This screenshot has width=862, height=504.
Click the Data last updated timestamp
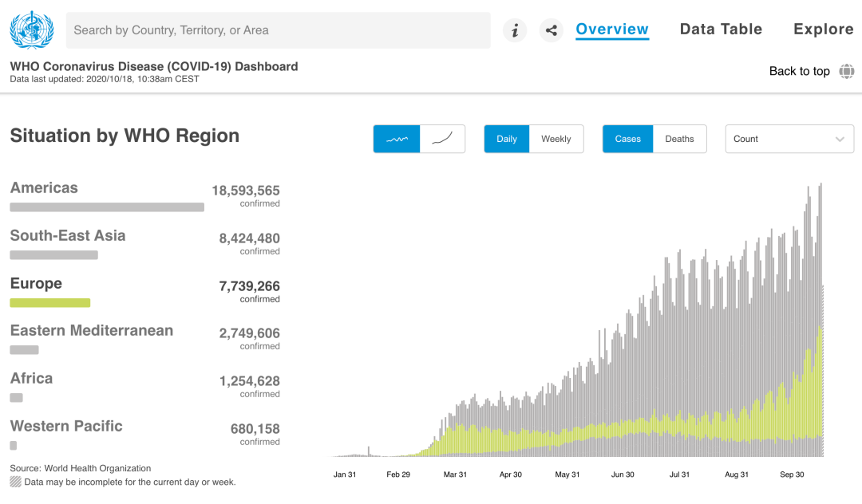[105, 79]
